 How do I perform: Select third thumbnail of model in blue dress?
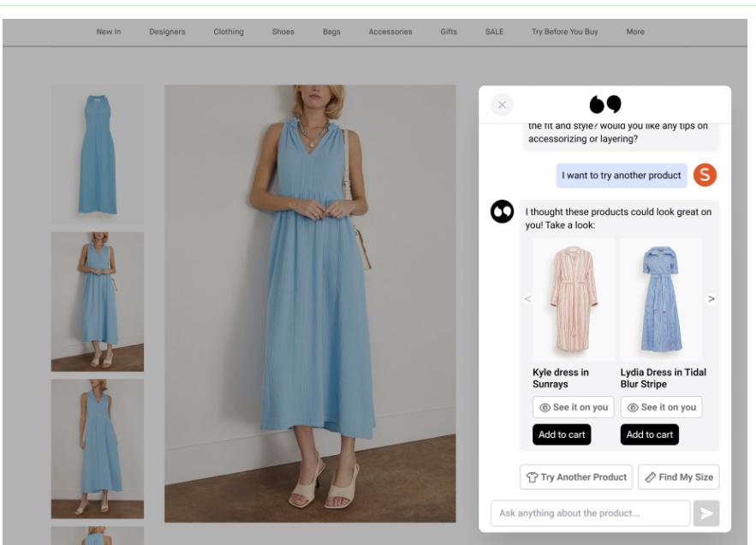98,449
